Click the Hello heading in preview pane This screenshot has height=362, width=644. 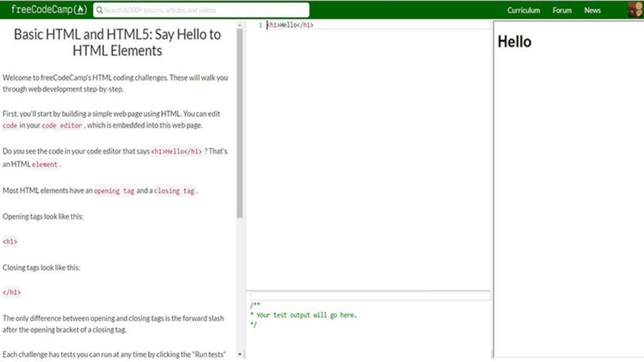[x=514, y=42]
